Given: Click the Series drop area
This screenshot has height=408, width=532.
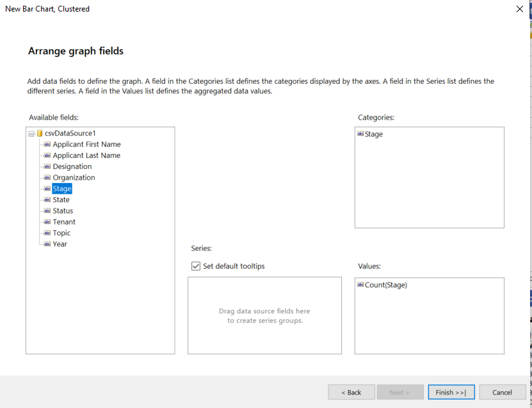Looking at the screenshot, I should [x=264, y=315].
